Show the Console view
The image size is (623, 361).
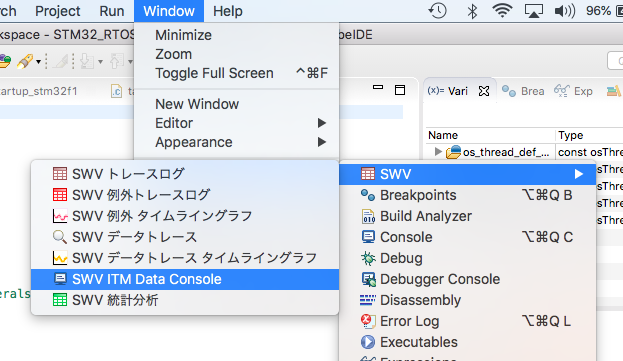[467, 237]
